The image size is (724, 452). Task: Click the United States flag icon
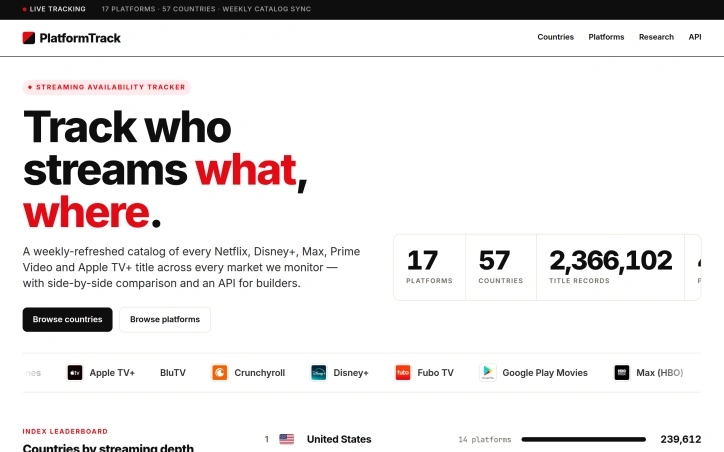pyautogui.click(x=287, y=439)
